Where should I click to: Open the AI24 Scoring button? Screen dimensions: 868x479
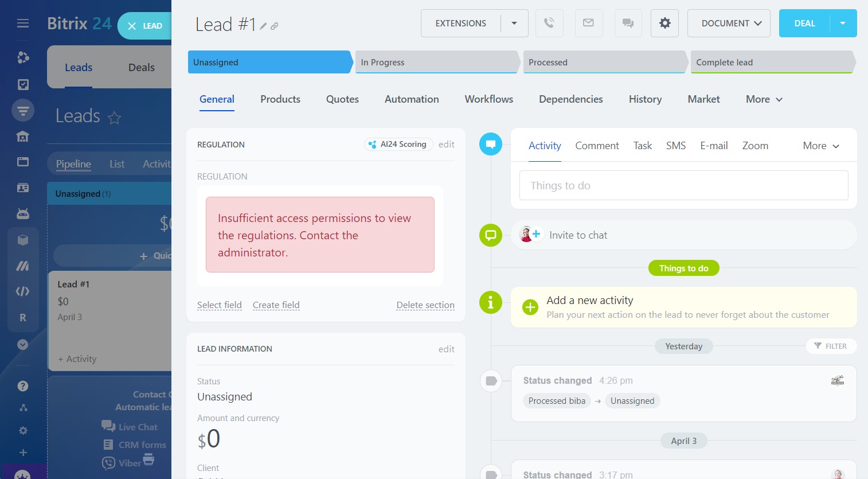[398, 145]
